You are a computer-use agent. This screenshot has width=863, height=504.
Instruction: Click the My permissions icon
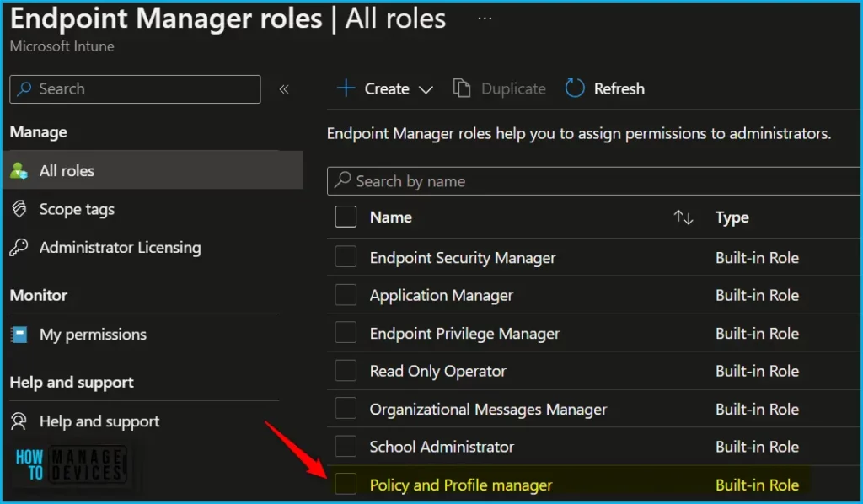[x=19, y=335]
